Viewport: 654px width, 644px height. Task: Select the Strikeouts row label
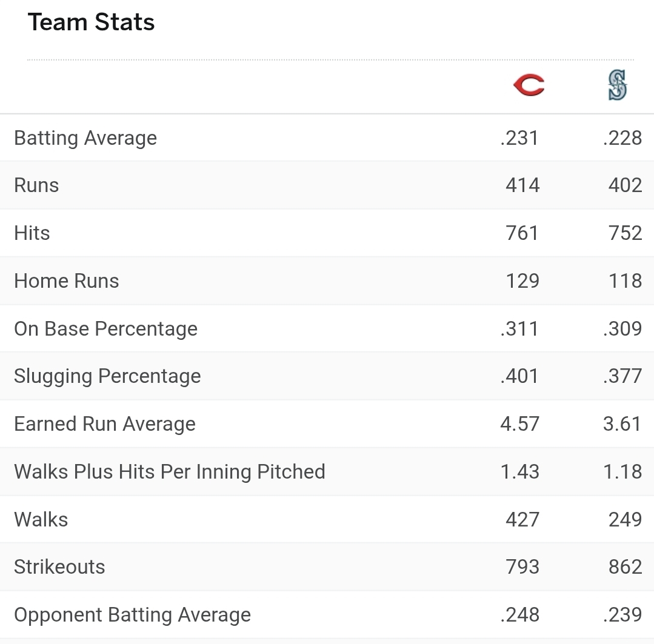tap(59, 567)
